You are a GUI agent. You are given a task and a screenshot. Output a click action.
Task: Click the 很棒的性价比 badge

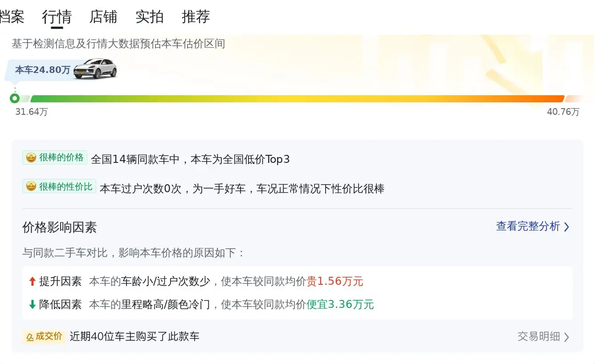tap(59, 186)
